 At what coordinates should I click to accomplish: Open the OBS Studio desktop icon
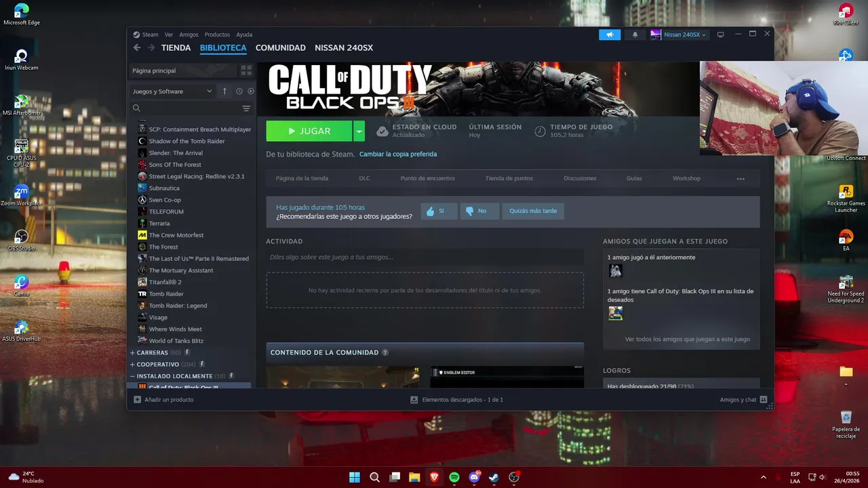22,241
